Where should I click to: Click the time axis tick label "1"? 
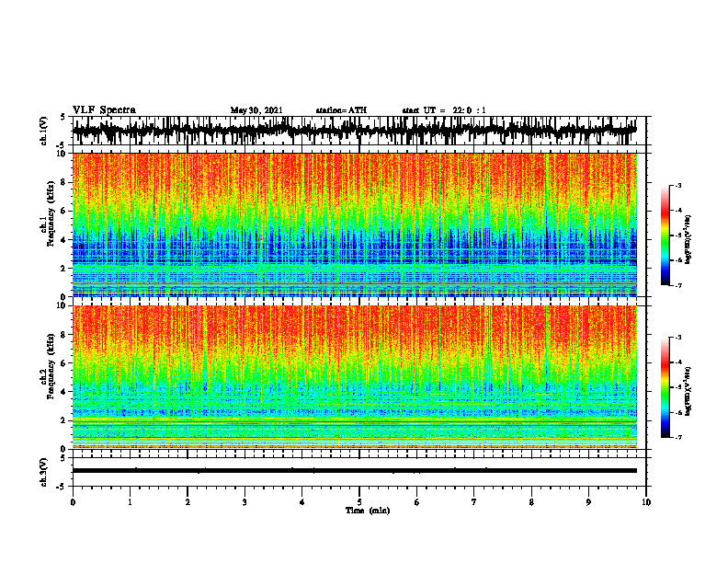click(130, 502)
